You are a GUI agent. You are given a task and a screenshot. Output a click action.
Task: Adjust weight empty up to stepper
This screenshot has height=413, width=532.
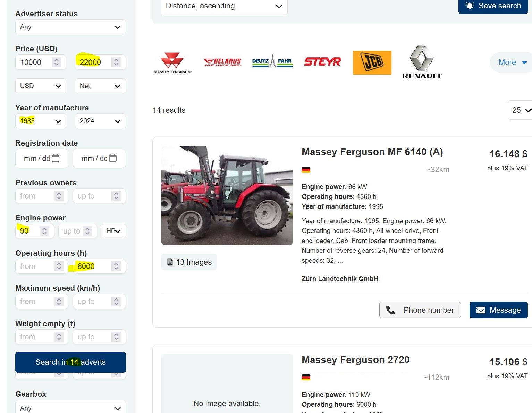[x=116, y=337]
